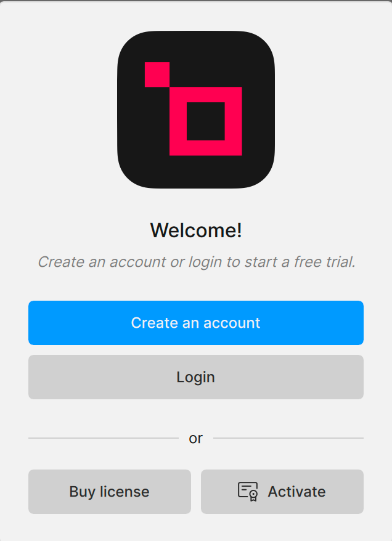Click the black rounded app logo
The width and height of the screenshot is (392, 541).
[196, 110]
